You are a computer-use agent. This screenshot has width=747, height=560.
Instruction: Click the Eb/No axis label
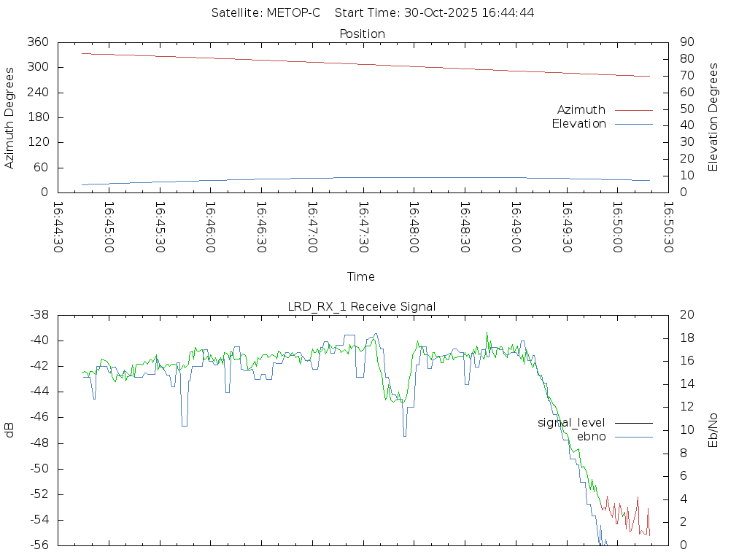pyautogui.click(x=713, y=429)
